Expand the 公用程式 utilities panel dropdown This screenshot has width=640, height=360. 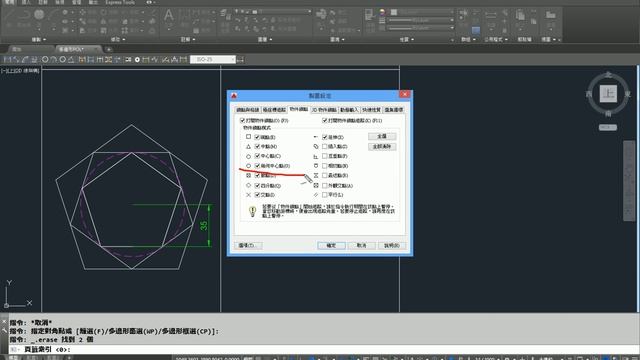[496, 40]
